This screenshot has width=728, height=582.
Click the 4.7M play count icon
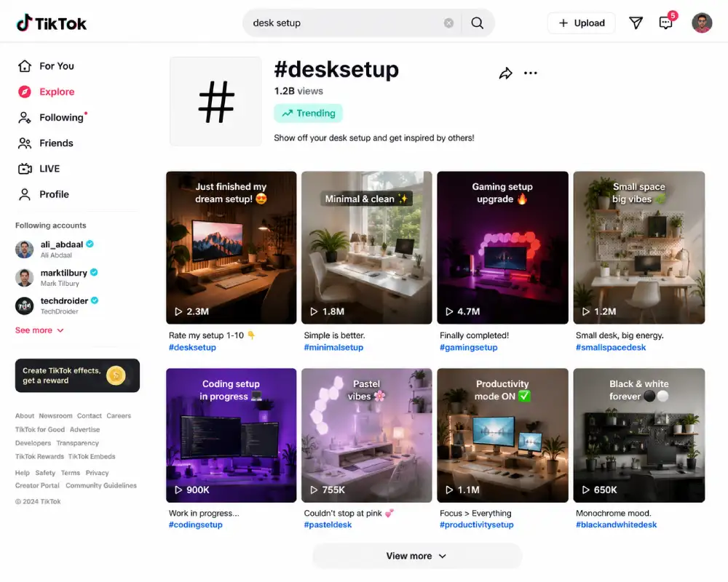point(449,311)
